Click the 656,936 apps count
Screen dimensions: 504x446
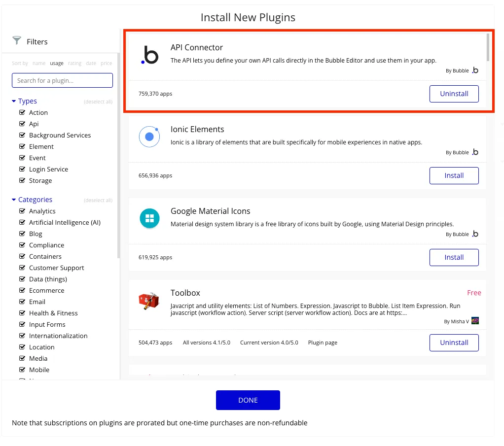click(x=155, y=175)
